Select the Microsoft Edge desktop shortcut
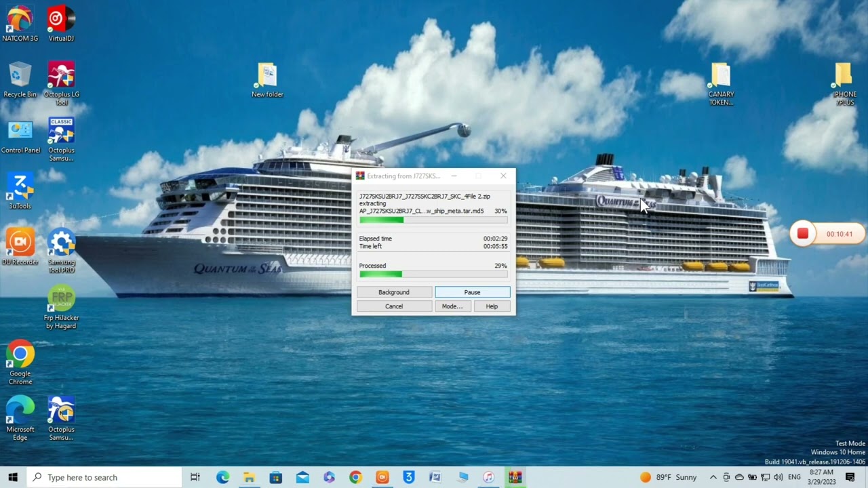 tap(20, 418)
